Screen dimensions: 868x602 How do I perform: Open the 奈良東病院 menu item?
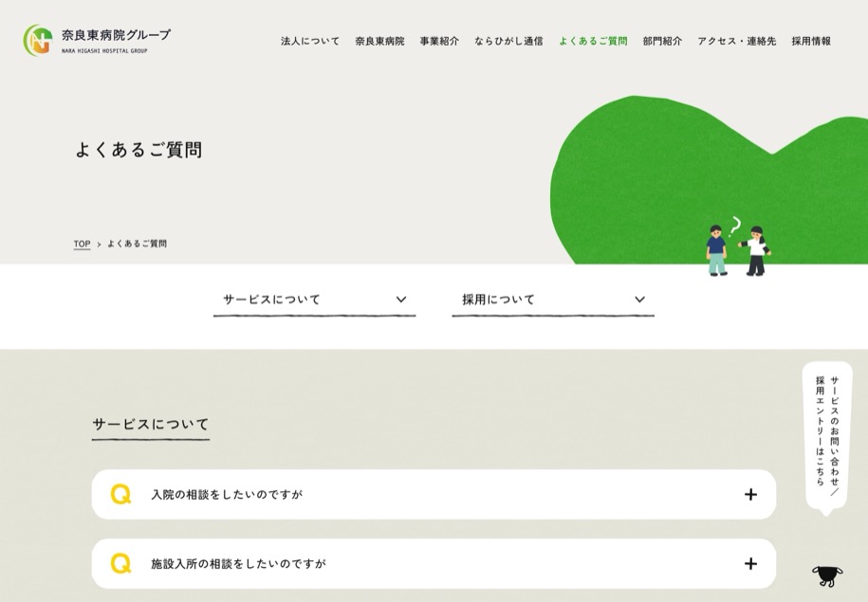point(379,41)
